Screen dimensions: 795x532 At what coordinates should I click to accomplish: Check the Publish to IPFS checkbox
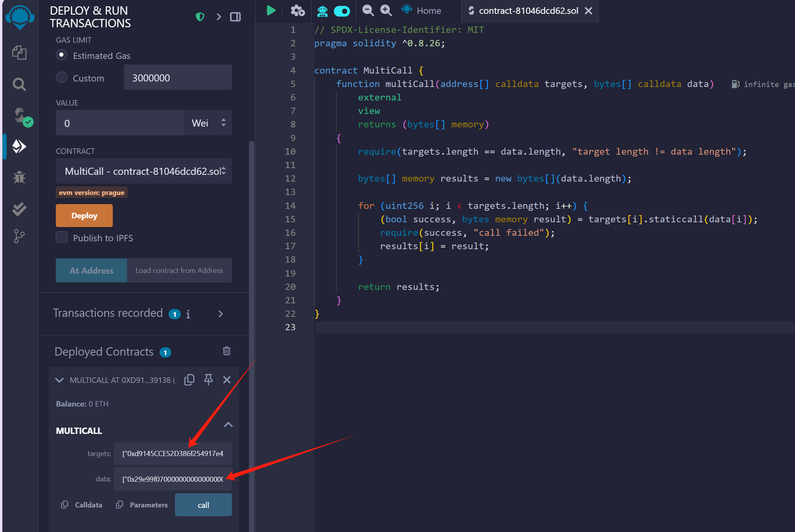(61, 237)
